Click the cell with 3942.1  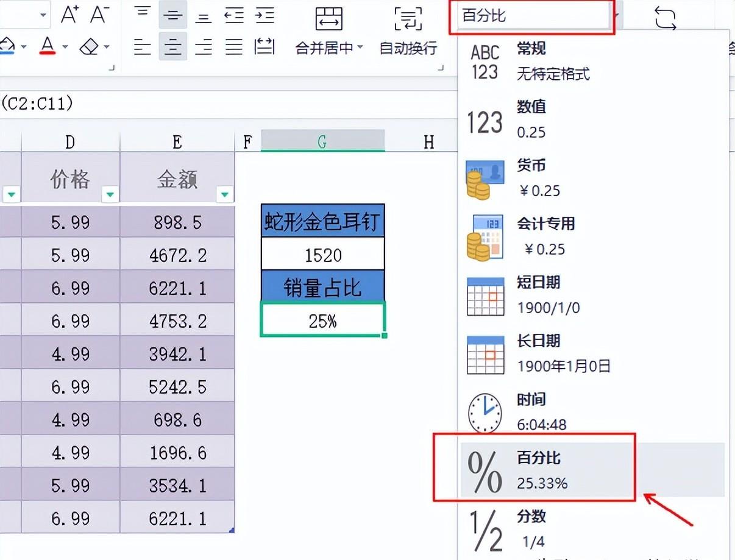point(177,353)
